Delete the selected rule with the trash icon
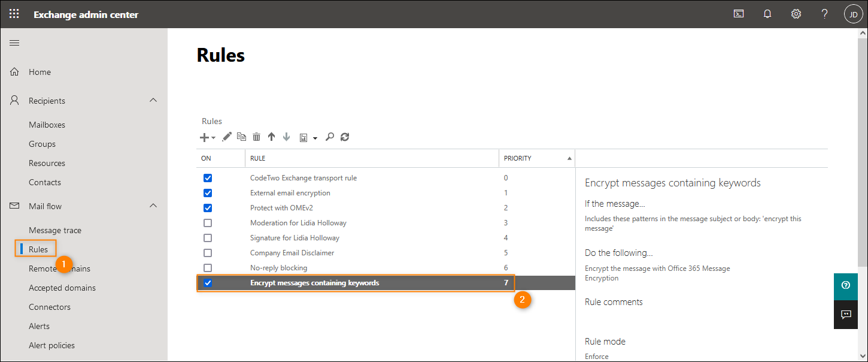The image size is (868, 362). (x=256, y=137)
